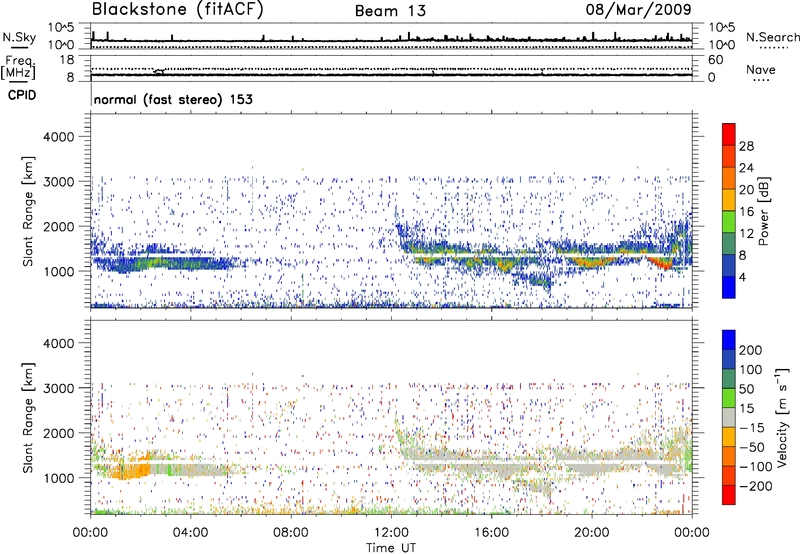
Task: Click the "Beam 13" header label
Action: coord(390,11)
